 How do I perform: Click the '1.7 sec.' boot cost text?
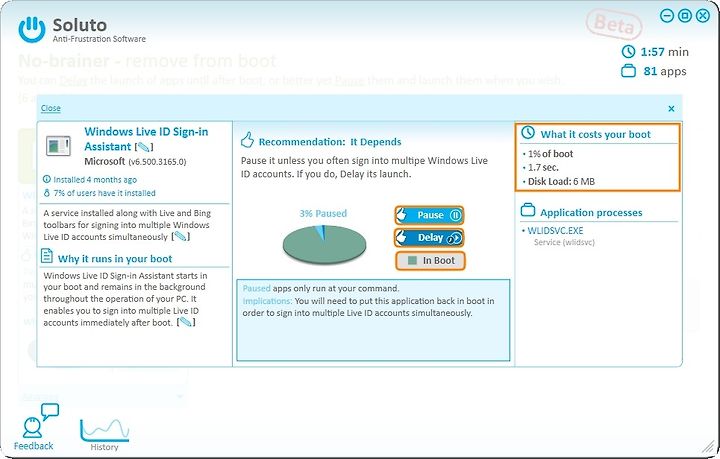pyautogui.click(x=543, y=168)
